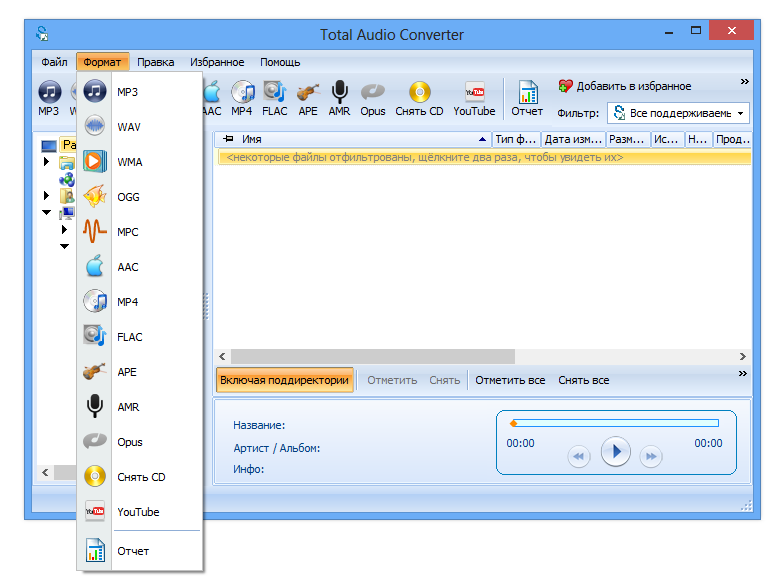Select MP4 entry in the Format menu
This screenshot has width=777, height=580.
pyautogui.click(x=140, y=302)
